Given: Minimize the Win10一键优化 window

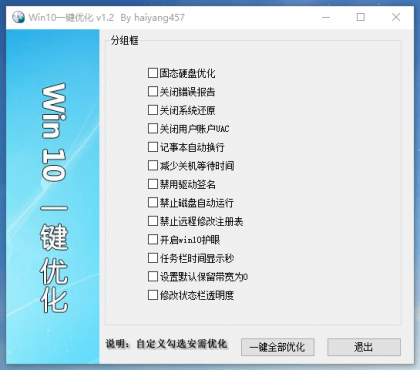Looking at the screenshot, I should tap(326, 17).
